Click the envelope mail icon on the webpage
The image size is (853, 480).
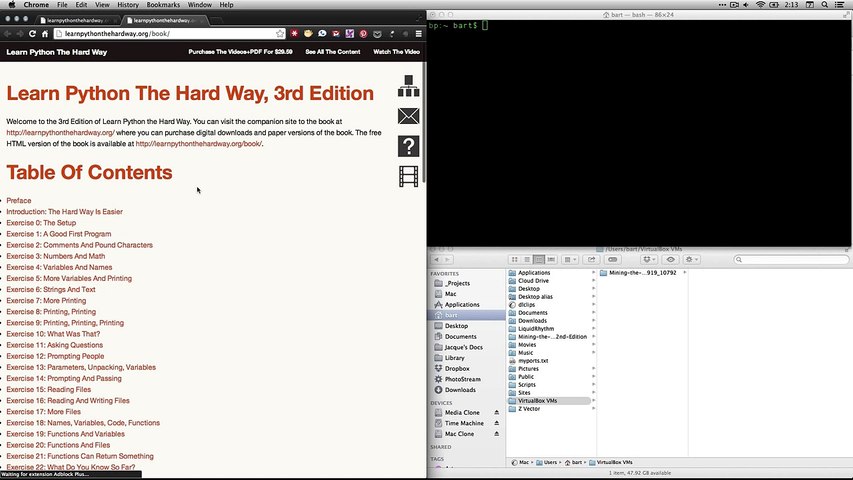(408, 116)
